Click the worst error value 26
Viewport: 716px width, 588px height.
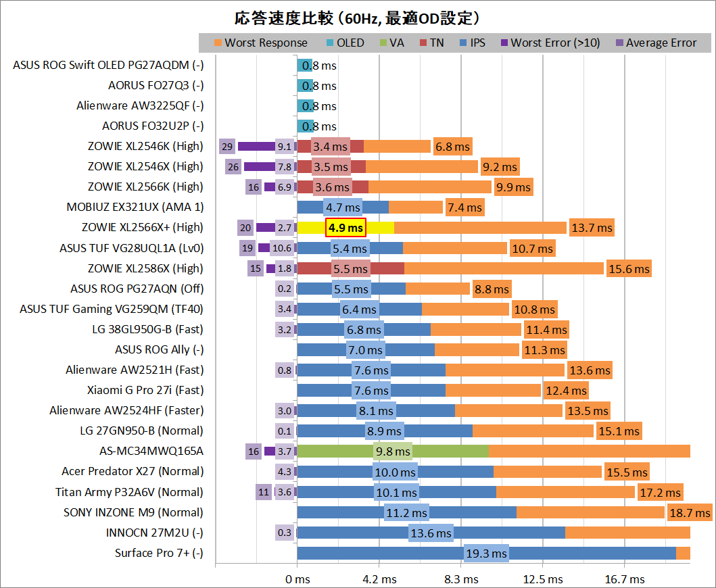point(233,167)
